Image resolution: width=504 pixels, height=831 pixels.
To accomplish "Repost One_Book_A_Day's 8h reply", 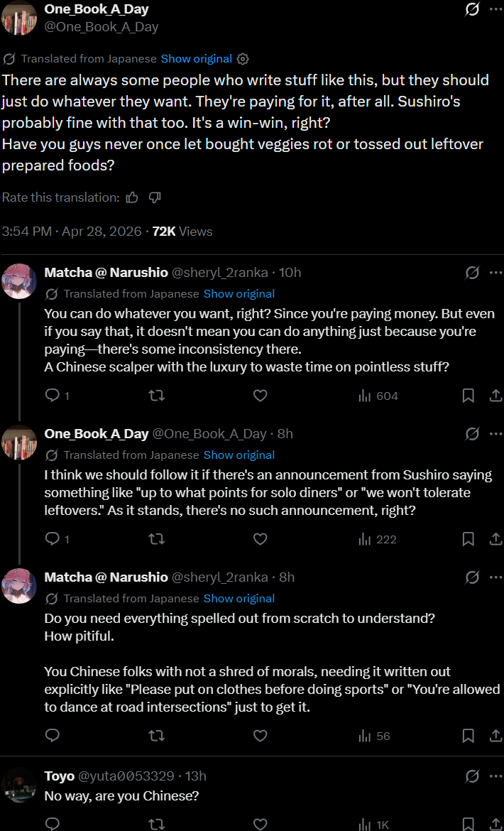I will point(156,539).
